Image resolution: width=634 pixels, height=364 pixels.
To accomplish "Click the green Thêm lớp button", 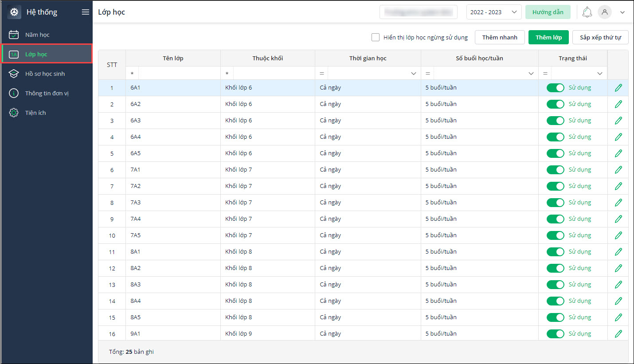I will [x=548, y=37].
